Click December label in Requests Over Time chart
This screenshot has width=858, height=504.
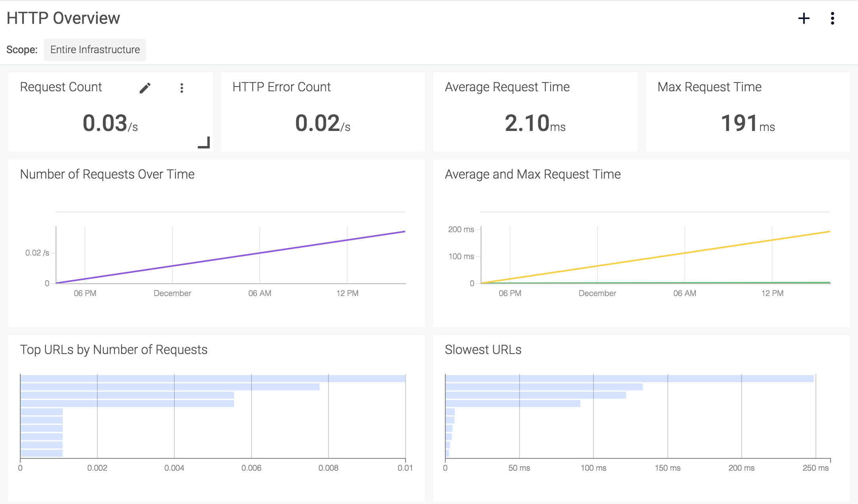[x=172, y=293]
